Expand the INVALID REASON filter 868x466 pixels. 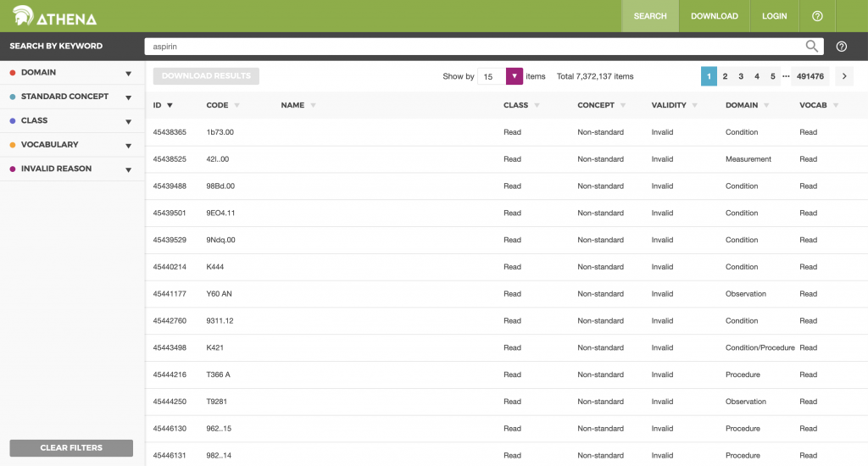[128, 169]
